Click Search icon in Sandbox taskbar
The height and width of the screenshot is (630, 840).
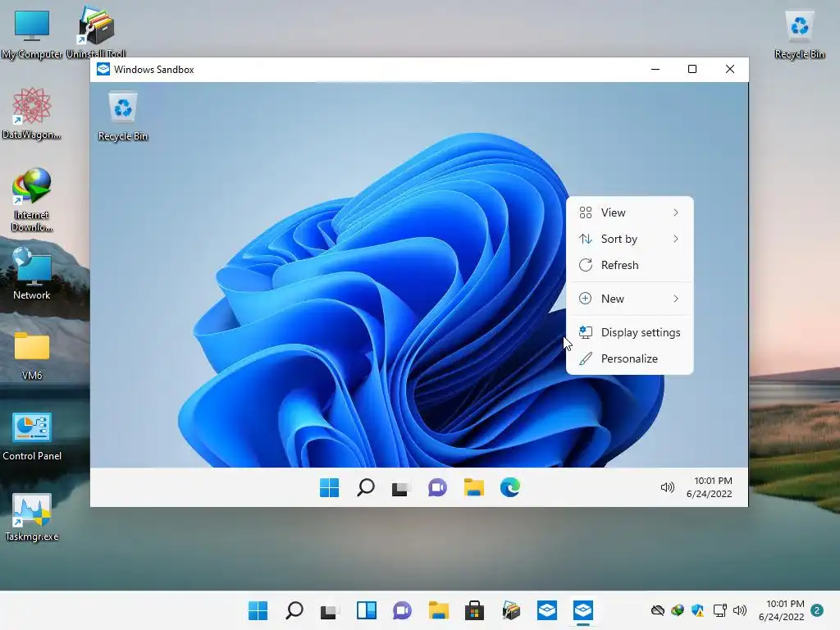click(365, 487)
